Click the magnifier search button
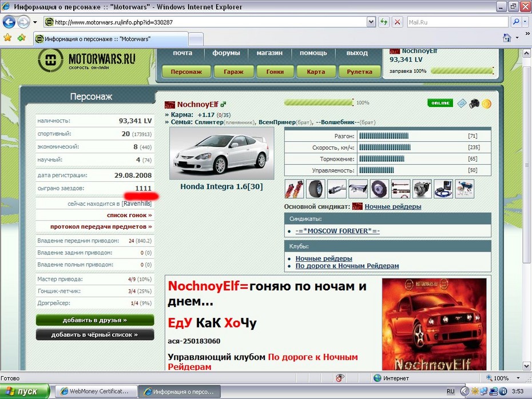 [516, 22]
